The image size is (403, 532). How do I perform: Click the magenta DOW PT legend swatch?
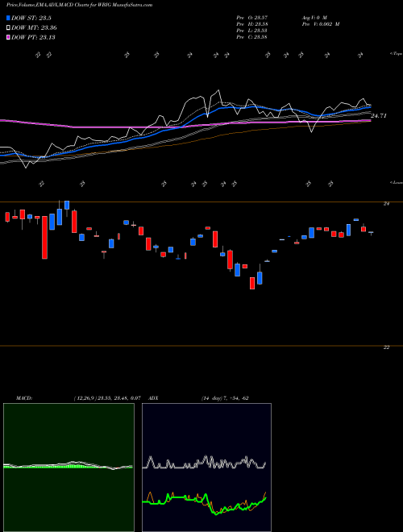tap(9, 37)
